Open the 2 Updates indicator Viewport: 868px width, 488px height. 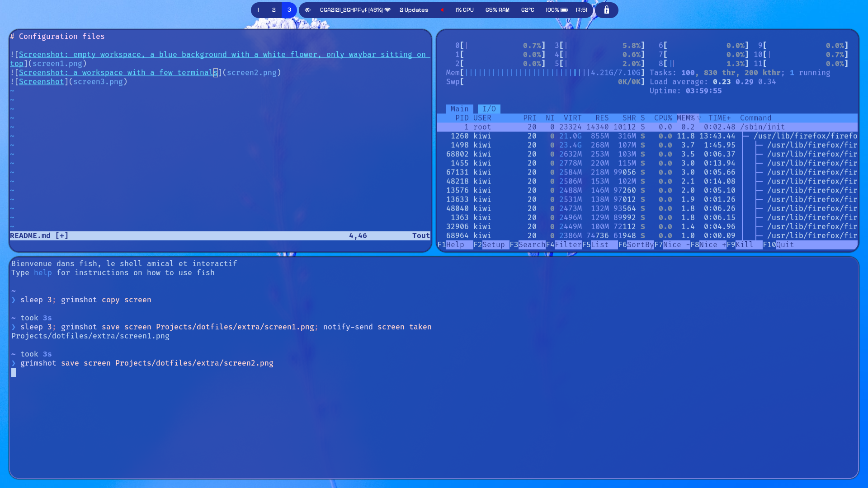[x=414, y=10]
